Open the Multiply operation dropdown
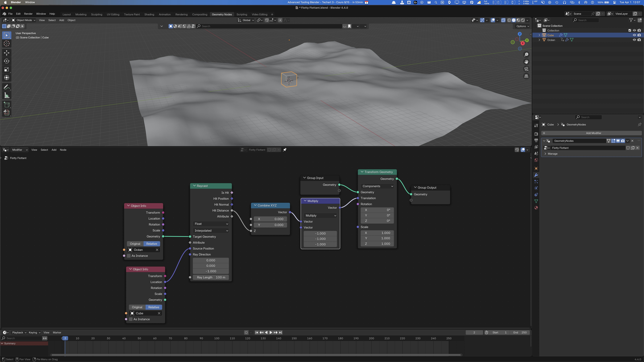The width and height of the screenshot is (644, 362). point(320,216)
